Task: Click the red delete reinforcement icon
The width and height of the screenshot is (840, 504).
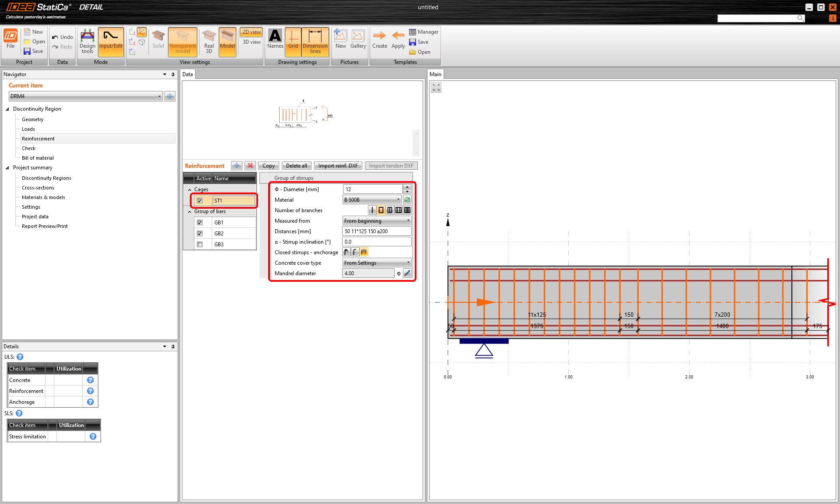Action: coord(250,166)
